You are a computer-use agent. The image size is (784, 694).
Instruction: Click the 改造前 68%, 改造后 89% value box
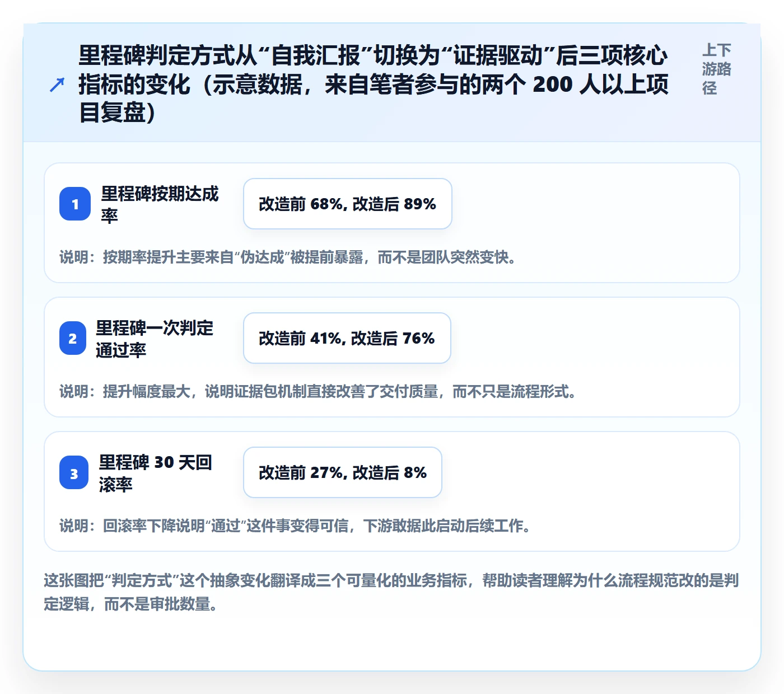pos(348,204)
